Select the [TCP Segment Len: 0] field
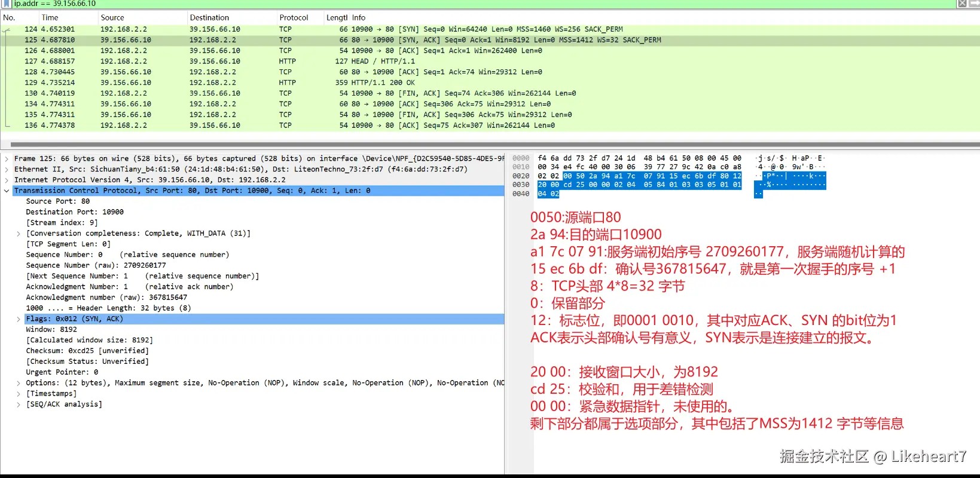 (68, 244)
